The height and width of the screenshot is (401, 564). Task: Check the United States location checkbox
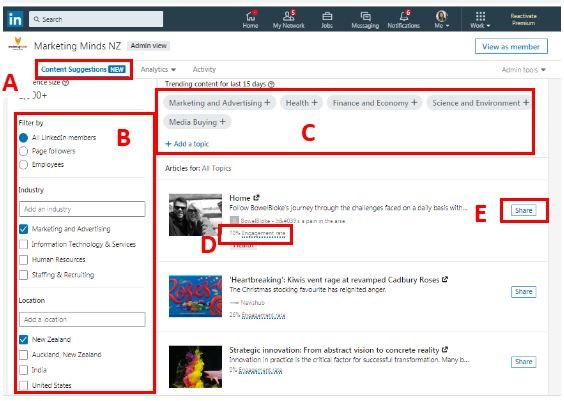point(23,386)
